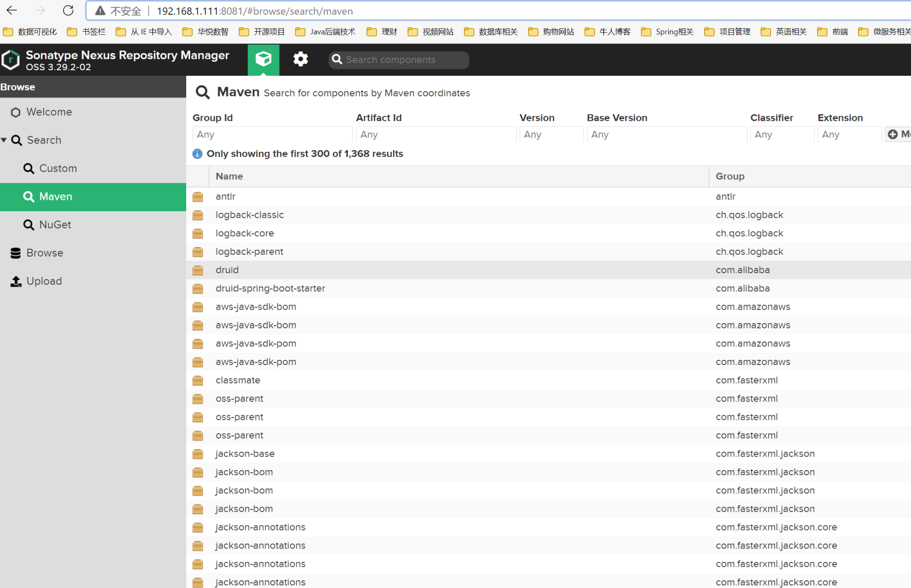The width and height of the screenshot is (911, 588).
Task: Open Browse repositories in sidebar
Action: click(x=93, y=253)
